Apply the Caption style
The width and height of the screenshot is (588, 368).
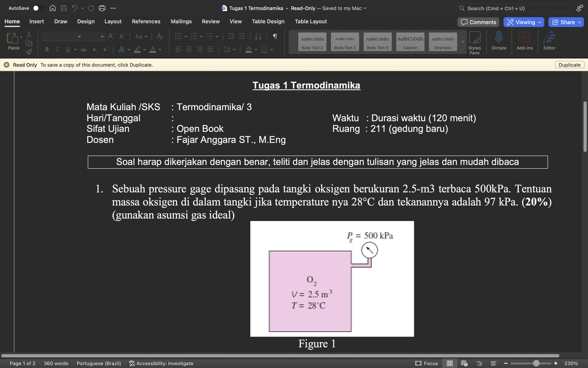point(410,42)
